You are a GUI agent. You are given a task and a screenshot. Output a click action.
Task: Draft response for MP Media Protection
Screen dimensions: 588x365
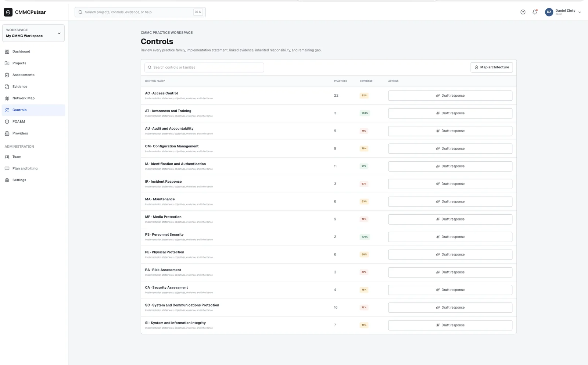[x=450, y=219]
